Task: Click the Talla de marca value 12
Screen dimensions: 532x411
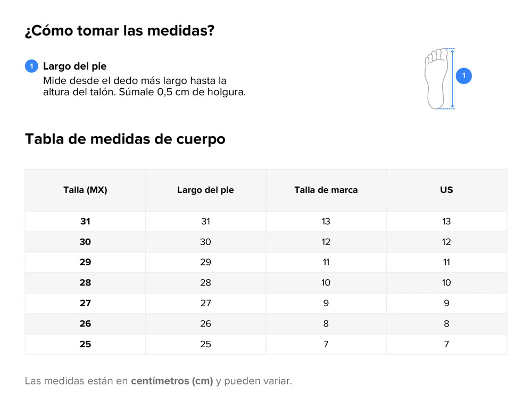Action: click(326, 242)
